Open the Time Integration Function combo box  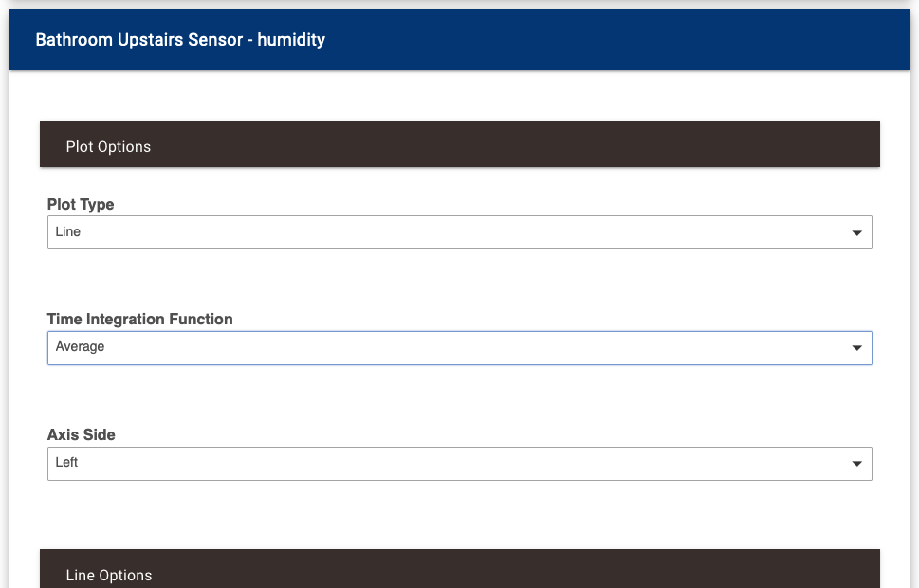tap(459, 348)
